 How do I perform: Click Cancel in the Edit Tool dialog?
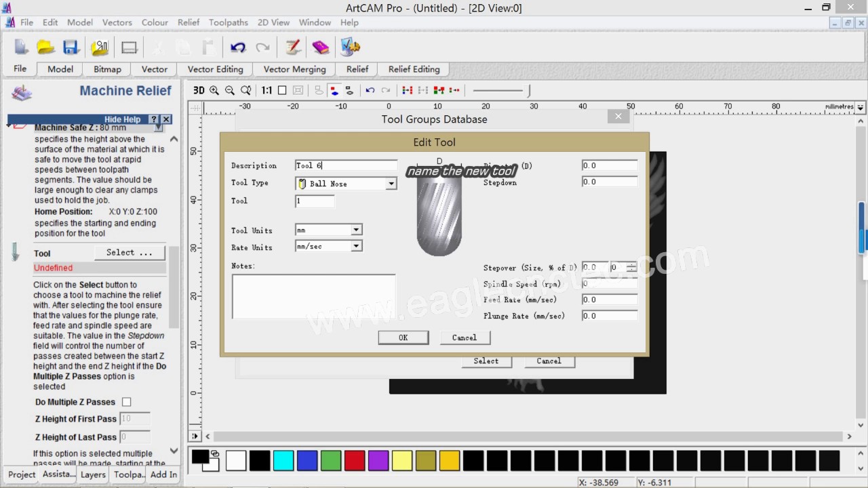pyautogui.click(x=465, y=338)
